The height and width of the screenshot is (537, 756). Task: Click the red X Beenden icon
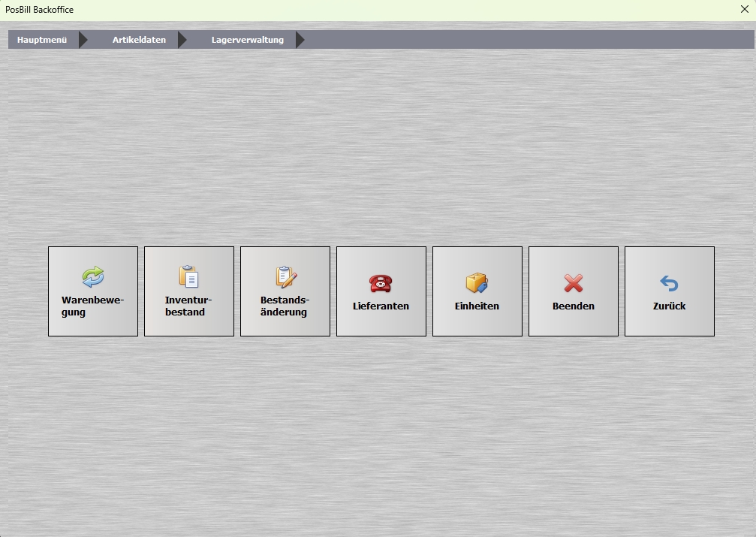coord(574,283)
